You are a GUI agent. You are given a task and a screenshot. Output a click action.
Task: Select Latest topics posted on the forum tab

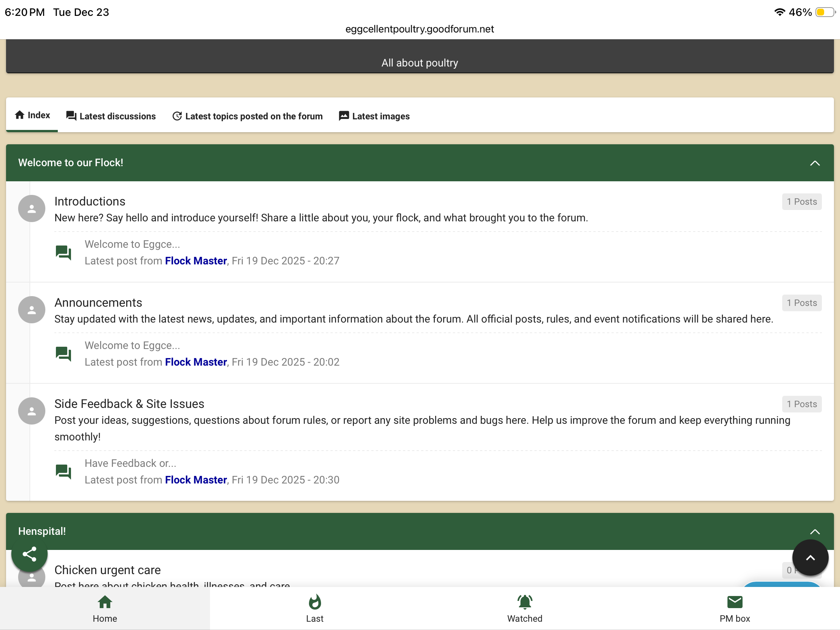click(248, 116)
